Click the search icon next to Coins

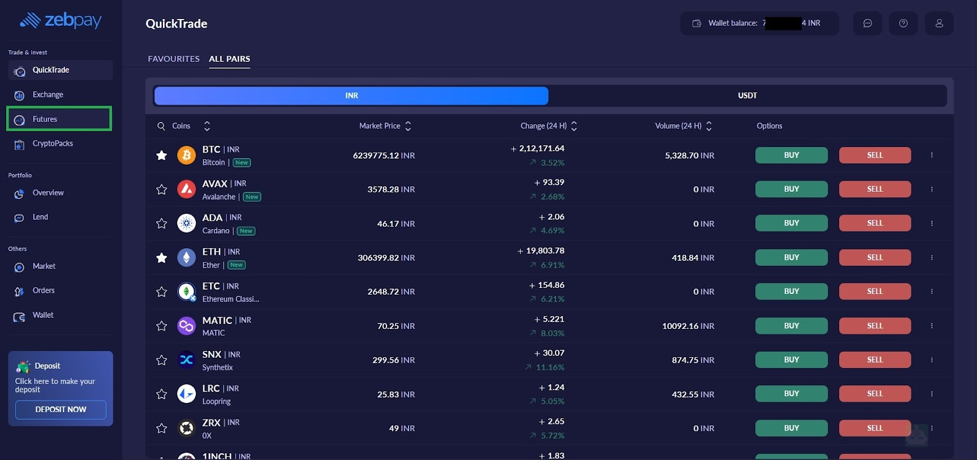point(161,126)
